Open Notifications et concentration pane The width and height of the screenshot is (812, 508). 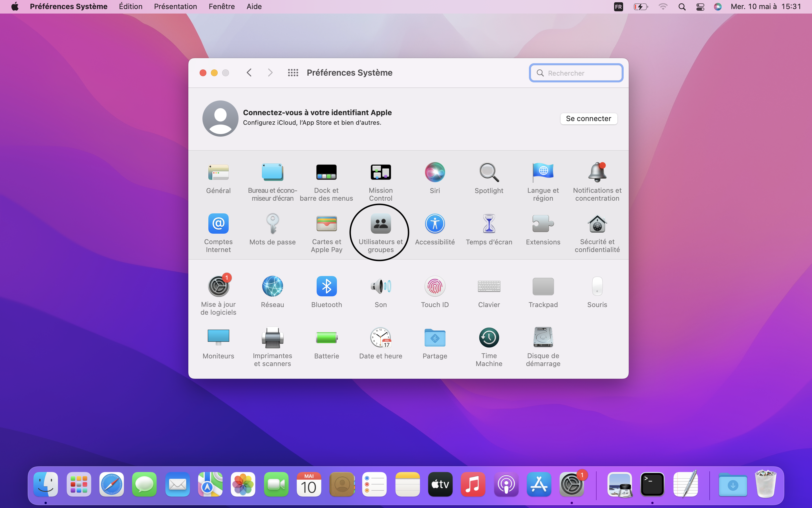597,182
